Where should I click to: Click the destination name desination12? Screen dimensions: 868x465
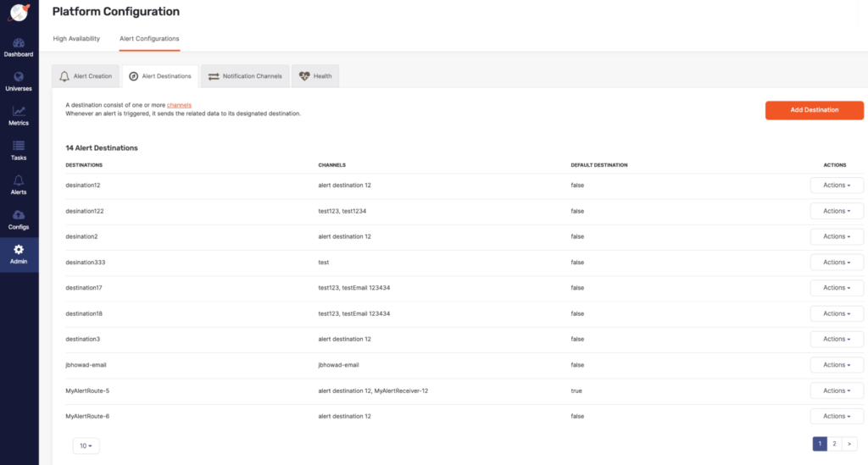coord(82,185)
